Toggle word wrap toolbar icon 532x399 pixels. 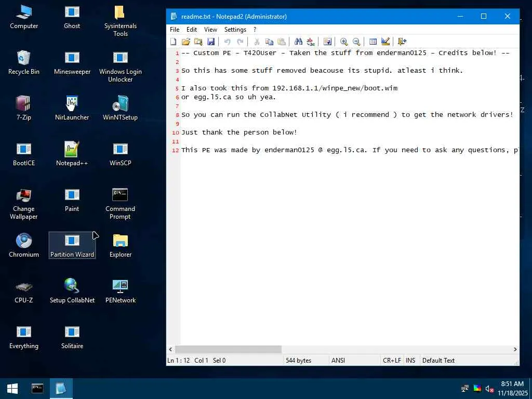tap(327, 42)
